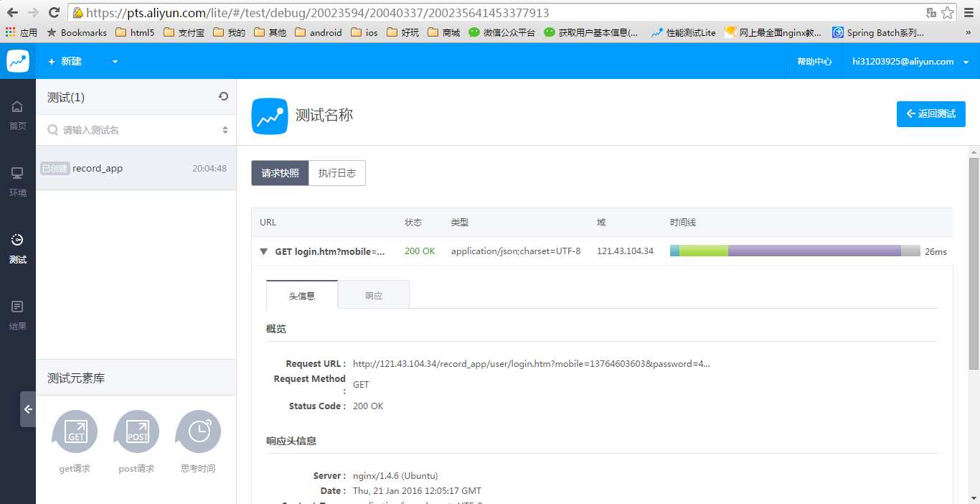The width and height of the screenshot is (980, 504).
Task: Click the search magnifier icon in test list
Action: point(52,130)
